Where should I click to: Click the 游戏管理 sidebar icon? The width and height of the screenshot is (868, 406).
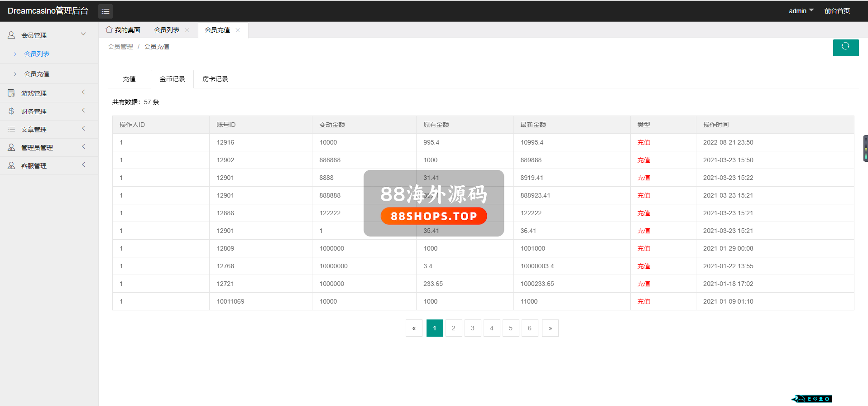click(x=11, y=93)
